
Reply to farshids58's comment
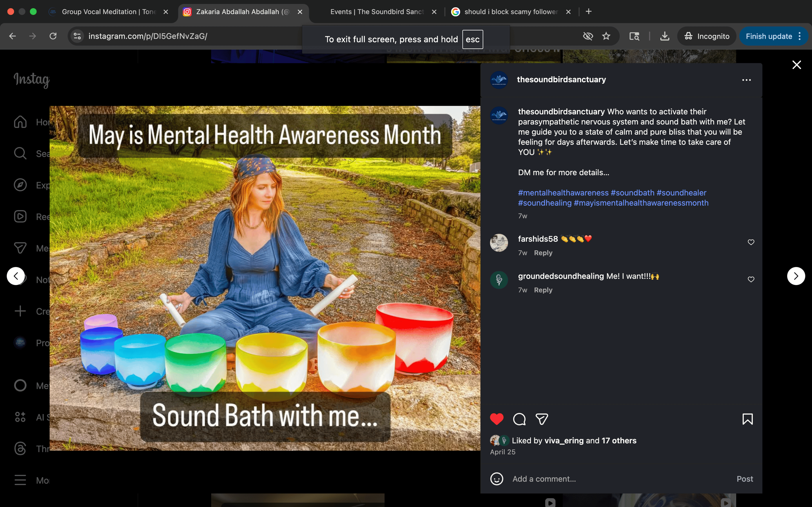pyautogui.click(x=543, y=253)
